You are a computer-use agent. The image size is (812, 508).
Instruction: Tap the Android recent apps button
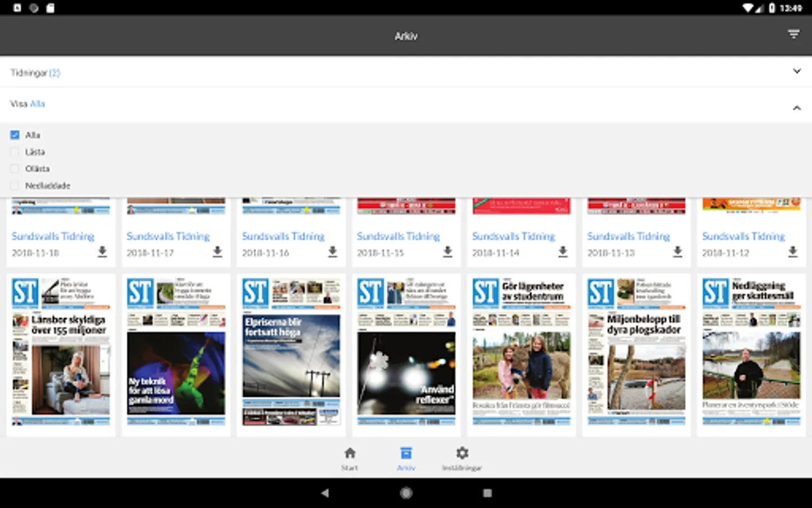tap(487, 493)
